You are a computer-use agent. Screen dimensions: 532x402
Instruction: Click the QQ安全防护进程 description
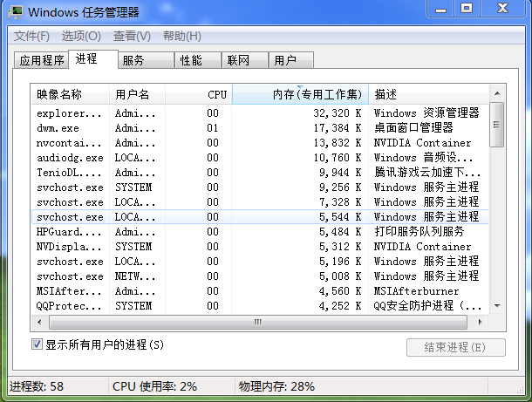(427, 306)
